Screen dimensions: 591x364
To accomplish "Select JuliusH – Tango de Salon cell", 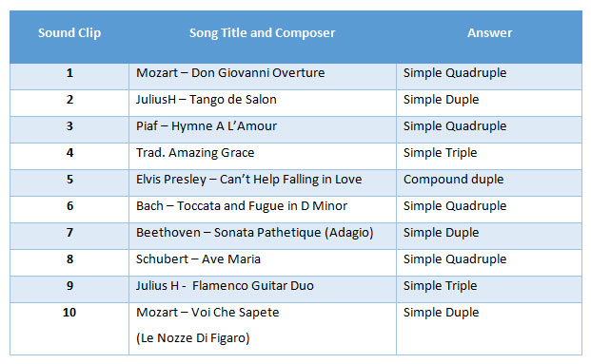I will click(x=263, y=104).
